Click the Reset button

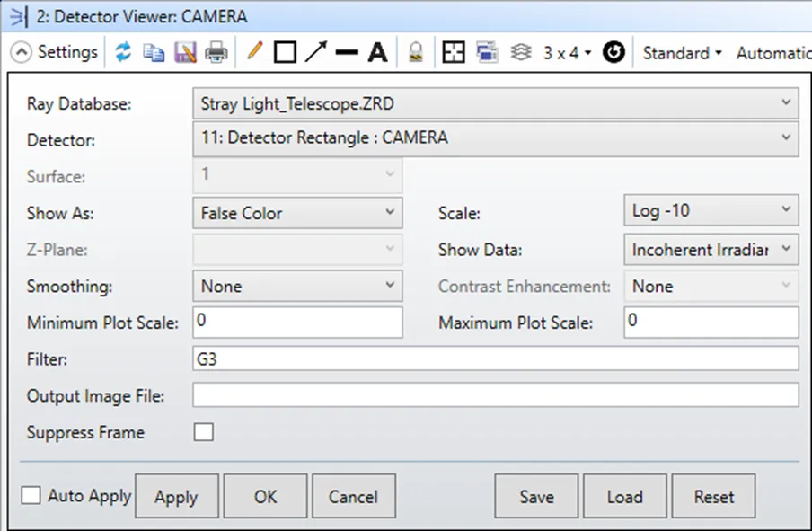[x=714, y=497]
